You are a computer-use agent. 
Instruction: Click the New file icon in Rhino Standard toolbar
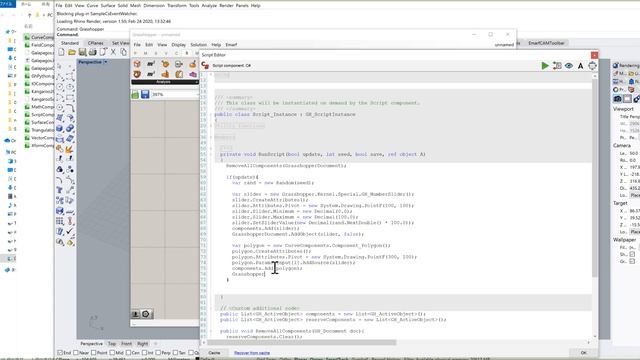62,52
